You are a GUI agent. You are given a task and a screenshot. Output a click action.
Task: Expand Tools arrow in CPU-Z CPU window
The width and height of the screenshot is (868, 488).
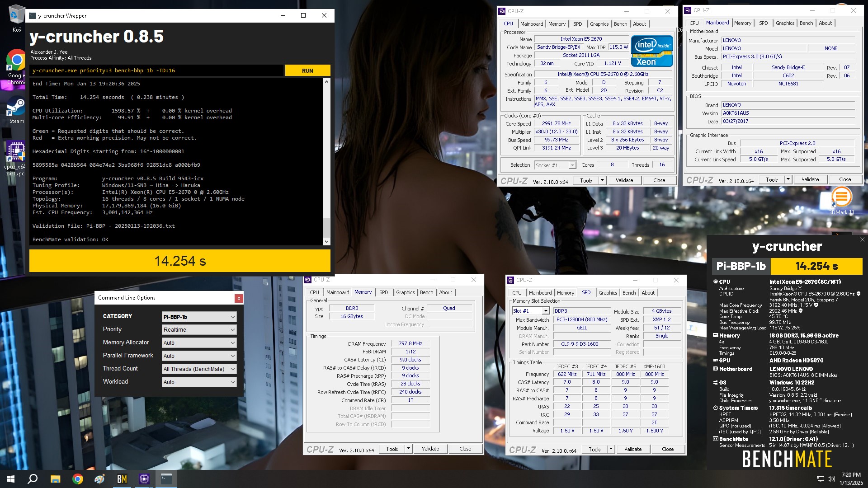(602, 180)
